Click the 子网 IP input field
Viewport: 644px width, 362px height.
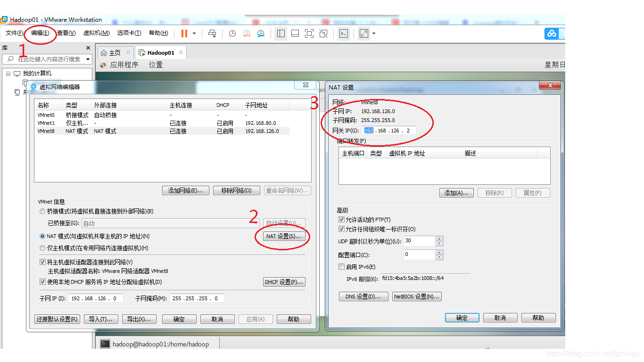tap(96, 298)
